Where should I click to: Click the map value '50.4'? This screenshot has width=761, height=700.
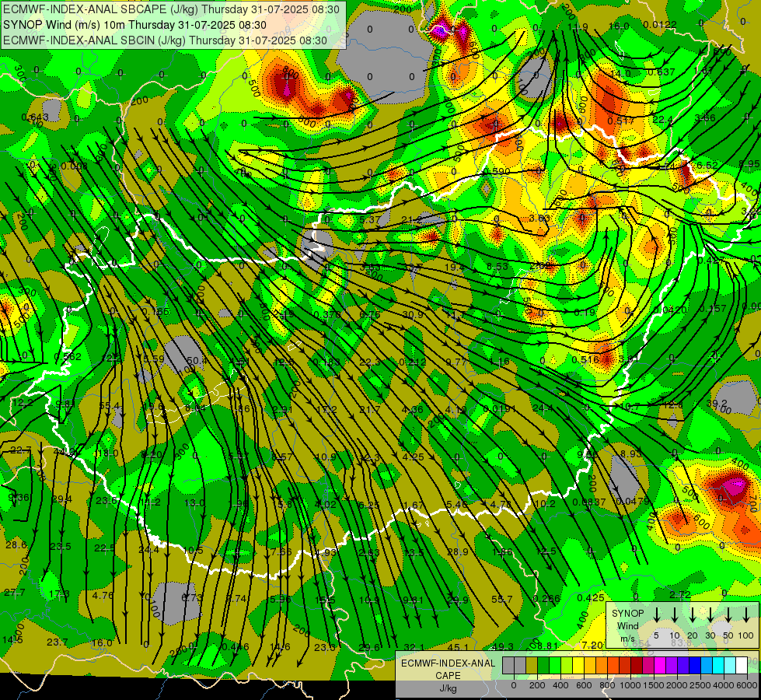(197, 360)
